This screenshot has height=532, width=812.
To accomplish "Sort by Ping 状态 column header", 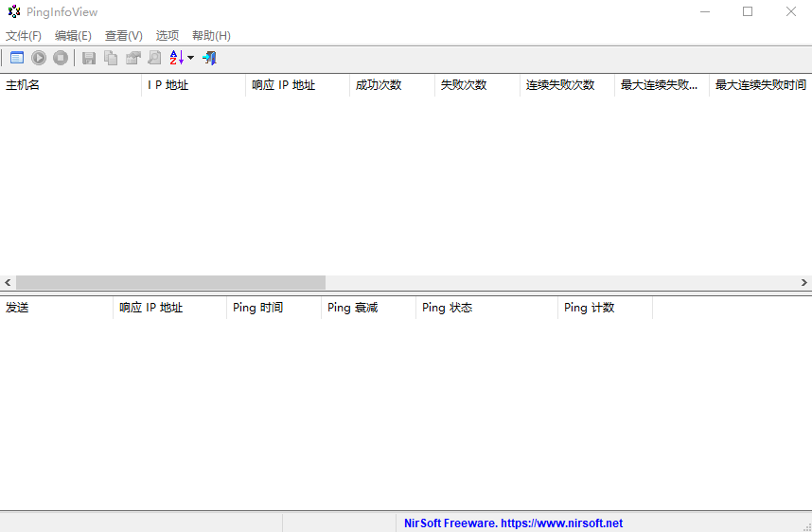I will pos(486,308).
